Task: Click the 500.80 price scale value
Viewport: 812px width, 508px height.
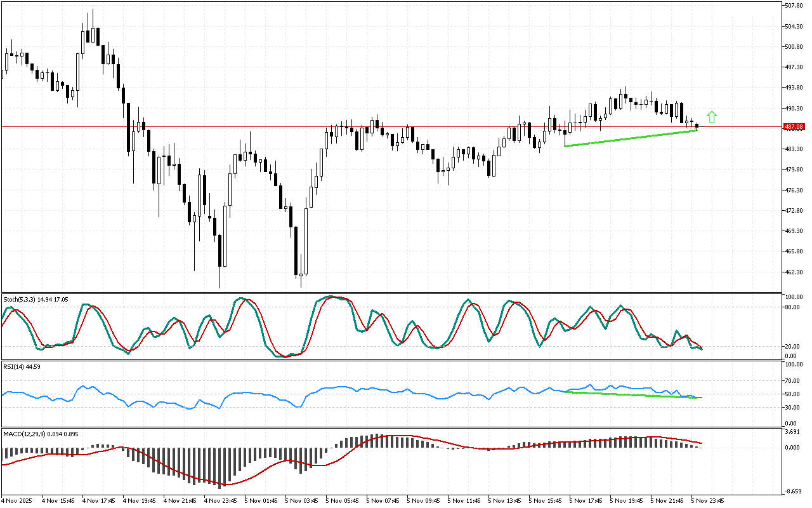Action: pyautogui.click(x=794, y=47)
